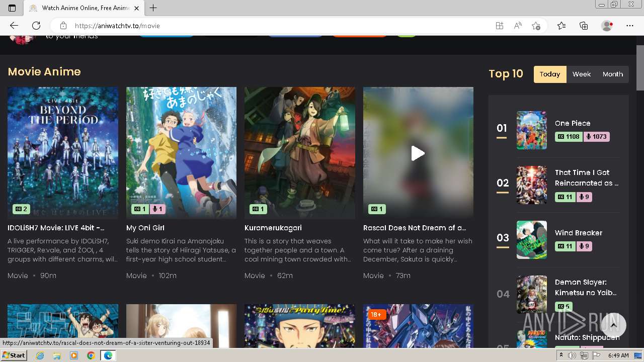The width and height of the screenshot is (644, 362).
Task: Click Wind Breaker Top 10 thumbnail
Action: (532, 240)
